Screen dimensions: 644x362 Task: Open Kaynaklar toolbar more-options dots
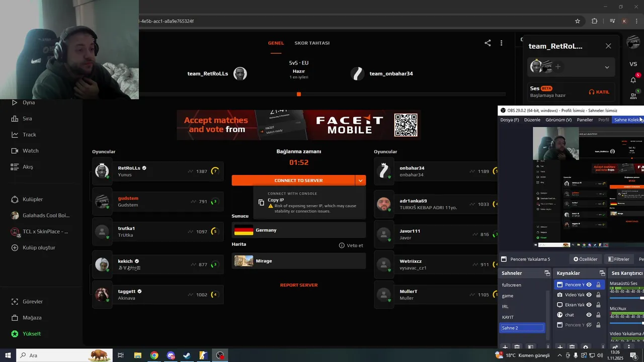[603, 347]
